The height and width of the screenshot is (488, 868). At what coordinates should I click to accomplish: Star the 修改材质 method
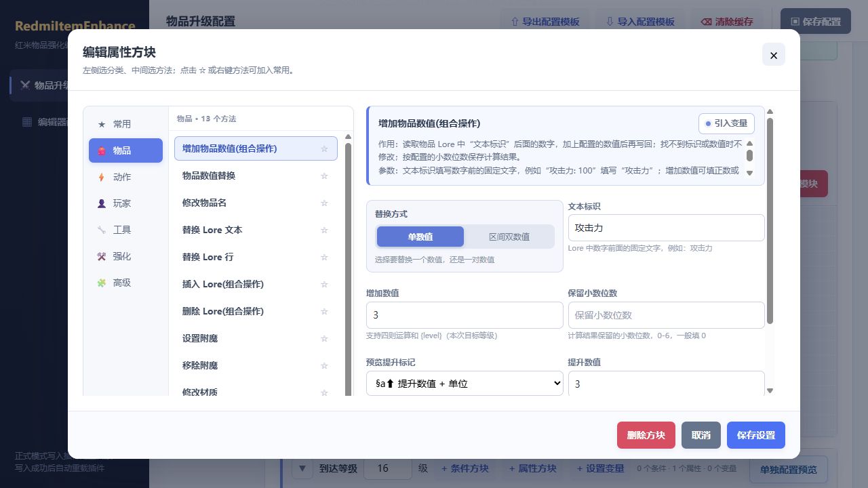324,392
